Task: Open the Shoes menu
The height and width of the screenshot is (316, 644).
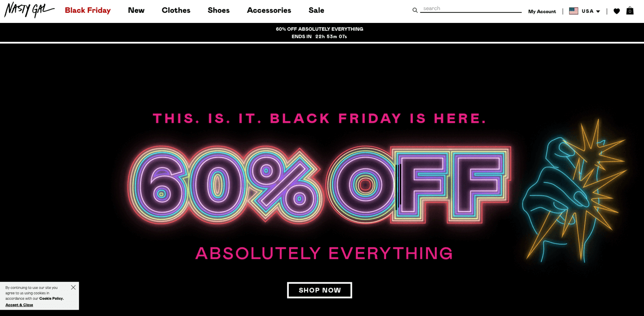Action: (218, 10)
